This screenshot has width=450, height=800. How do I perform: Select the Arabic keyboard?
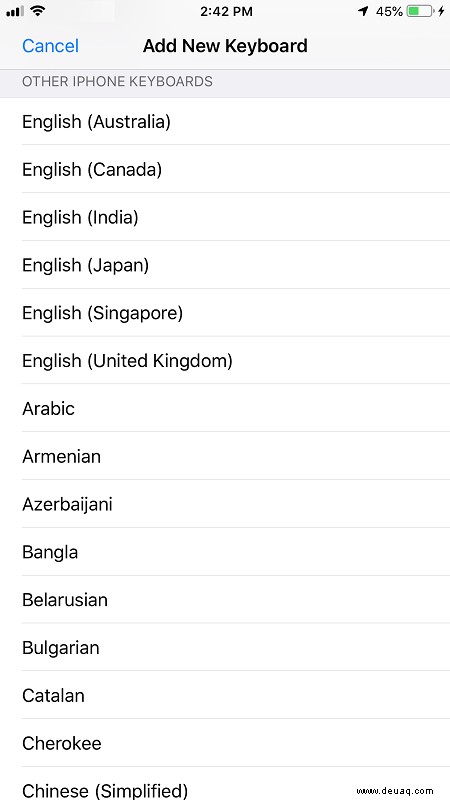click(x=225, y=408)
